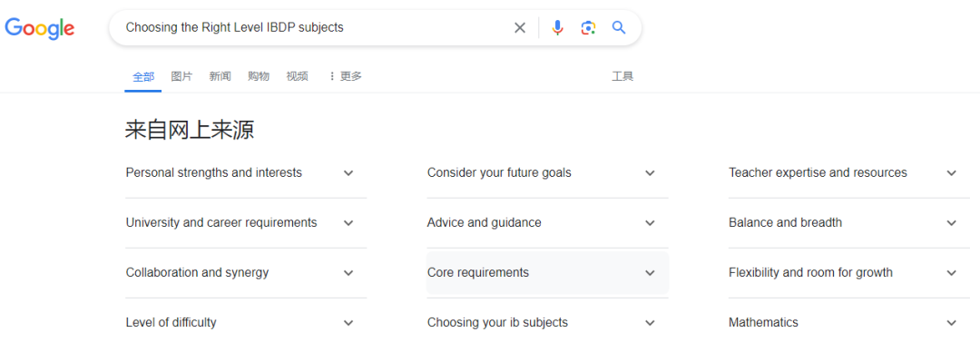Click the blue magnifier search icon
This screenshot has width=980, height=352.
619,27
